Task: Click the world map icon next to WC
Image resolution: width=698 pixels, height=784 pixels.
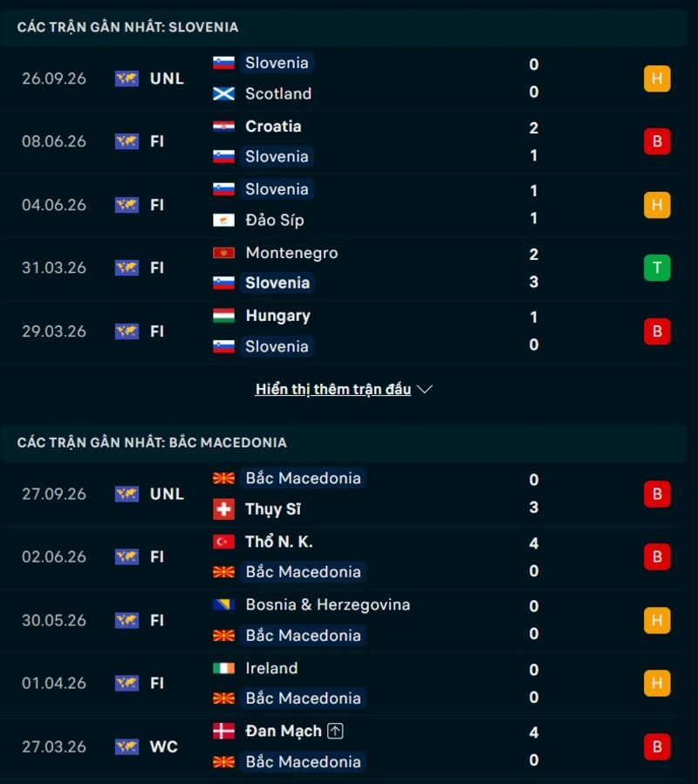Action: (127, 747)
